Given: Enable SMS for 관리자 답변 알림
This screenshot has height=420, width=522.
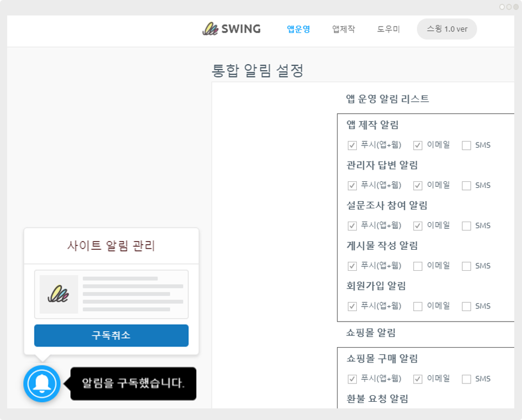Looking at the screenshot, I should [x=466, y=186].
